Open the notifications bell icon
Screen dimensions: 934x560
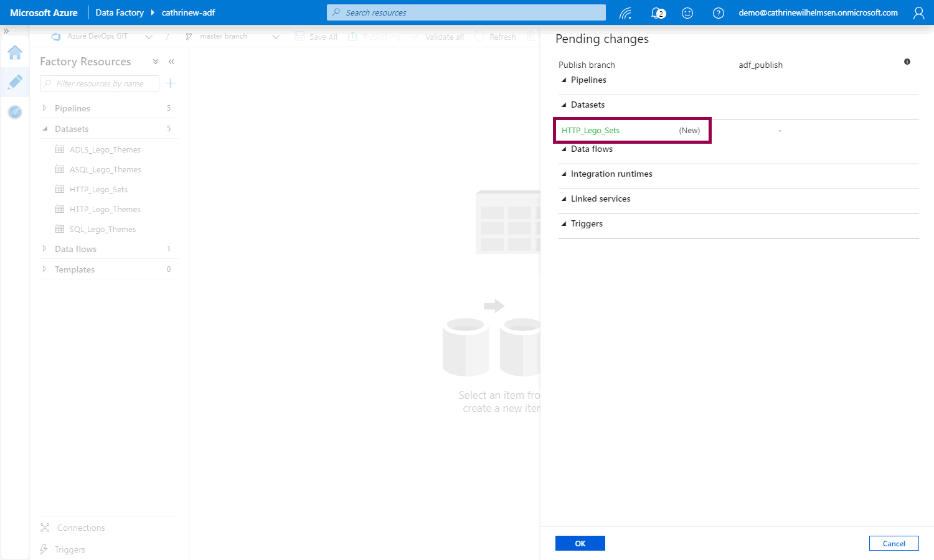[657, 13]
